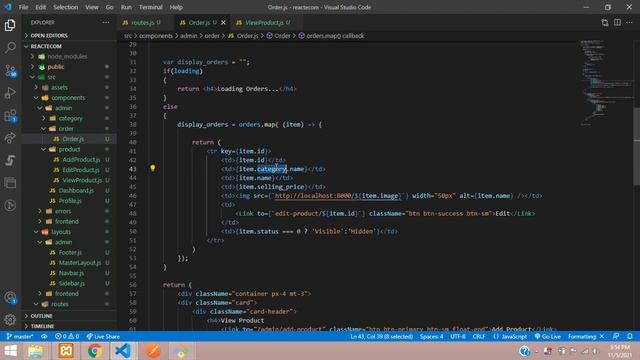
Task: Click Live Share in the status bar
Action: (103, 337)
